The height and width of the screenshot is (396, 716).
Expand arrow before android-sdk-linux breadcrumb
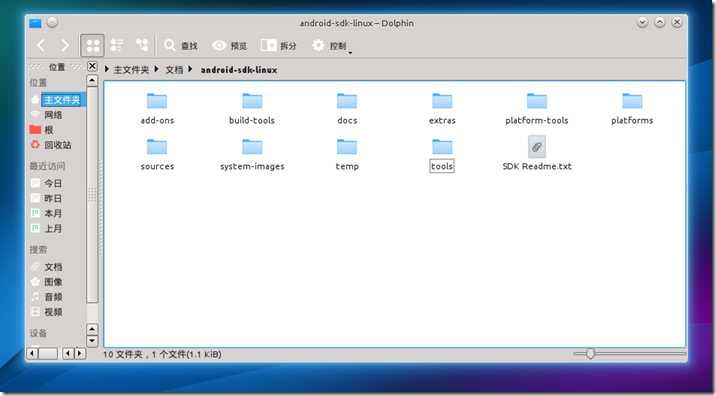click(x=190, y=69)
